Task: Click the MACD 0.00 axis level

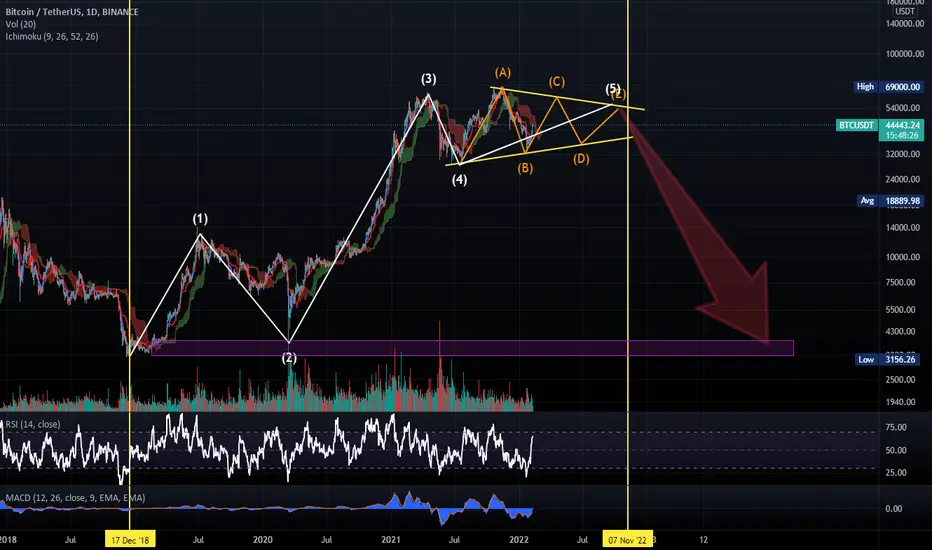Action: (x=894, y=508)
